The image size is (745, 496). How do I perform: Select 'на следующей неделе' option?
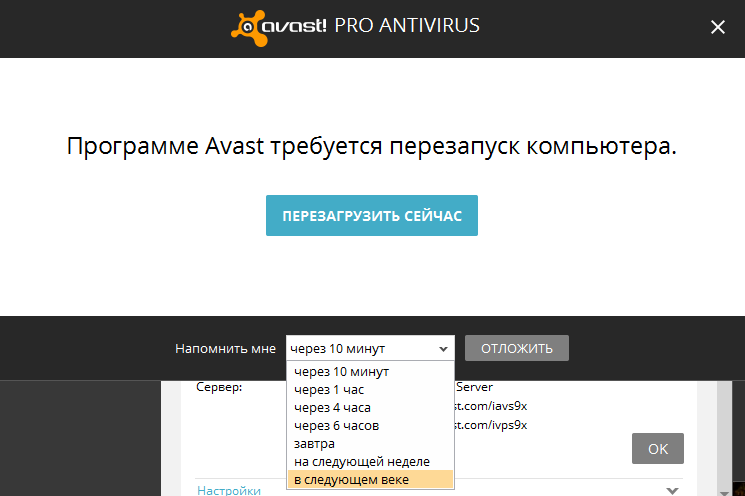click(370, 462)
